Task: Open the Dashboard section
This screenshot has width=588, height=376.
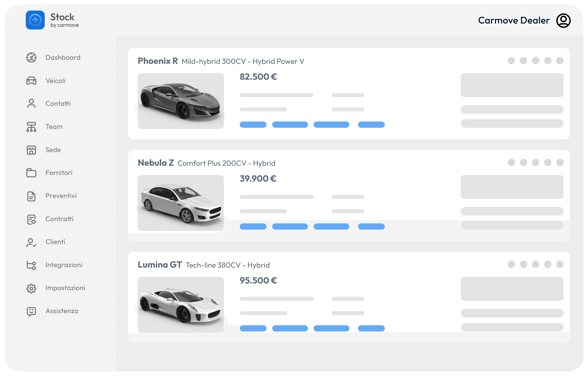Action: (63, 57)
